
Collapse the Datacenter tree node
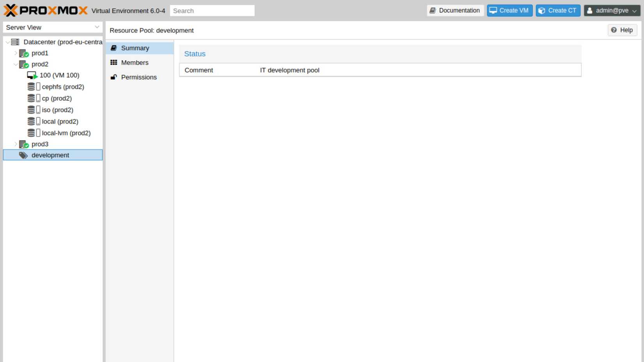(7, 42)
